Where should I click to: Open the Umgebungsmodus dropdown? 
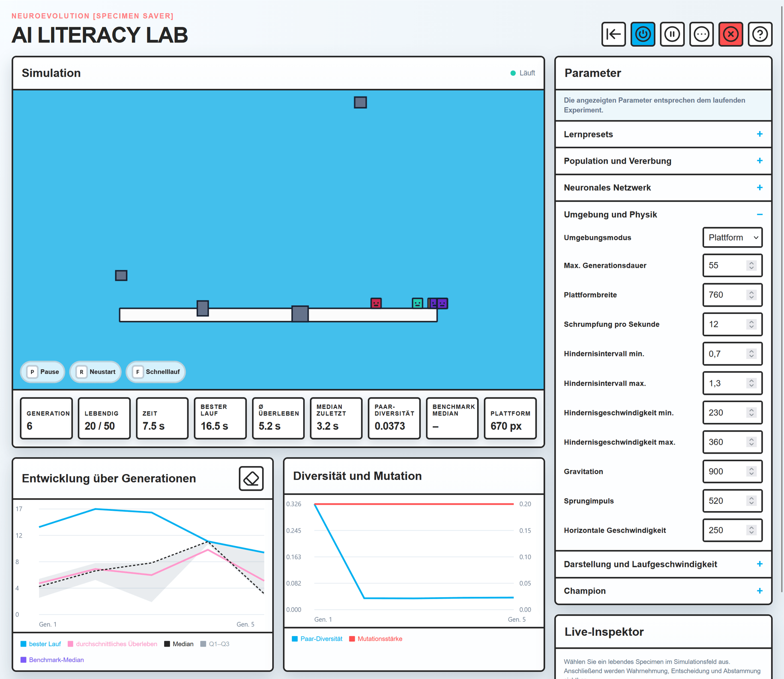click(733, 238)
